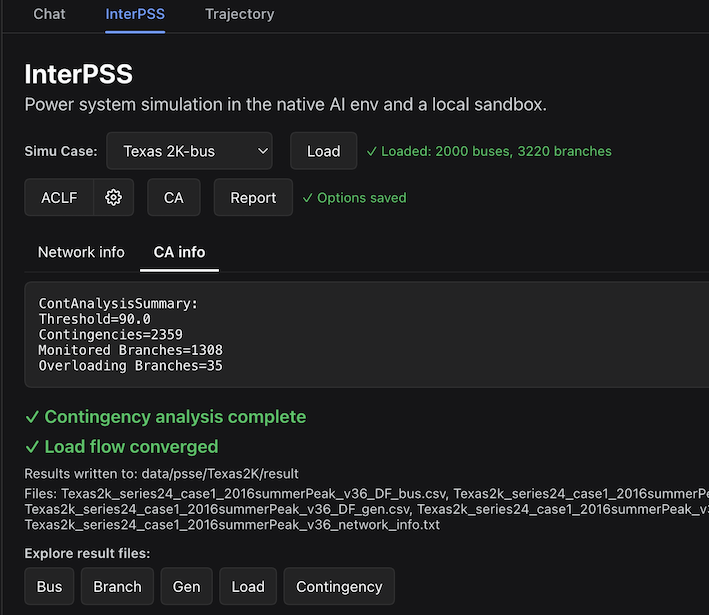Click 'Options saved' status text
Screen dimensions: 709x615
[354, 198]
